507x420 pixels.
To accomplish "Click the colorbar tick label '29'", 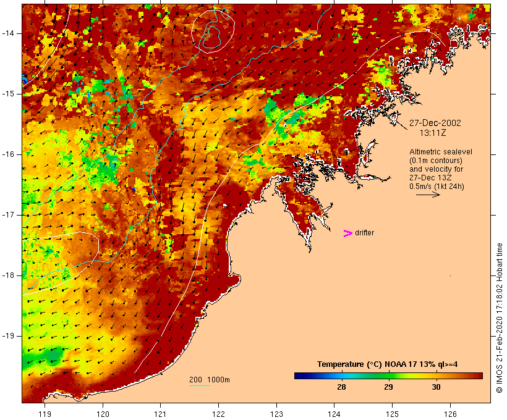I will coord(389,387).
